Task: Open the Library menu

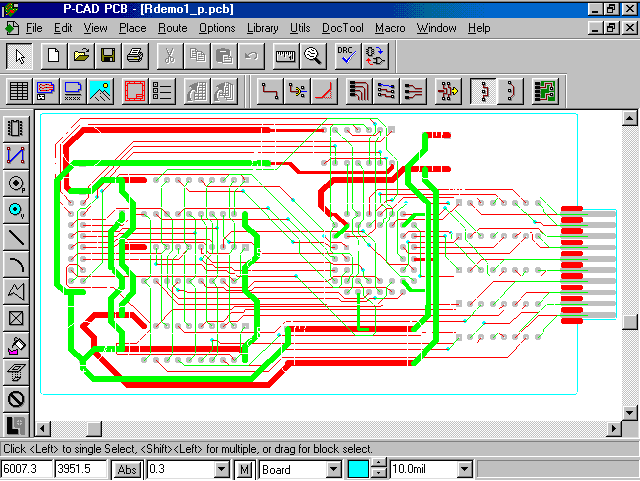Action: [x=262, y=28]
